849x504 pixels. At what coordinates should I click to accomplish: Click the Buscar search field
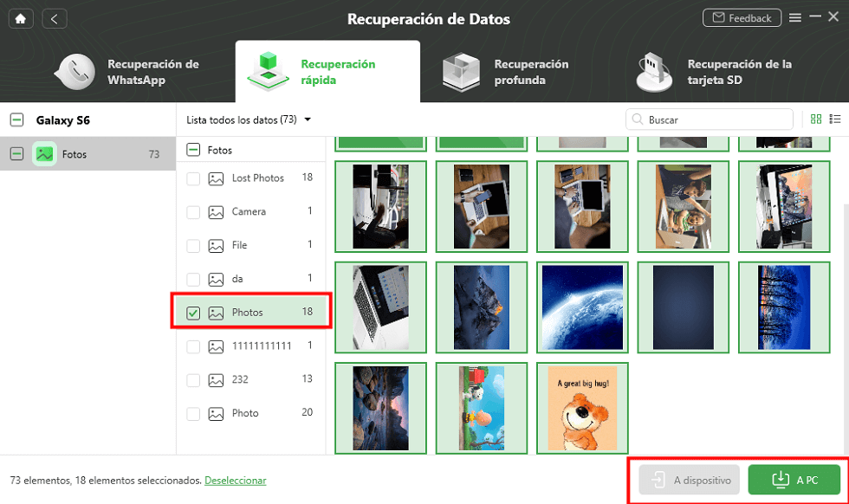click(710, 120)
